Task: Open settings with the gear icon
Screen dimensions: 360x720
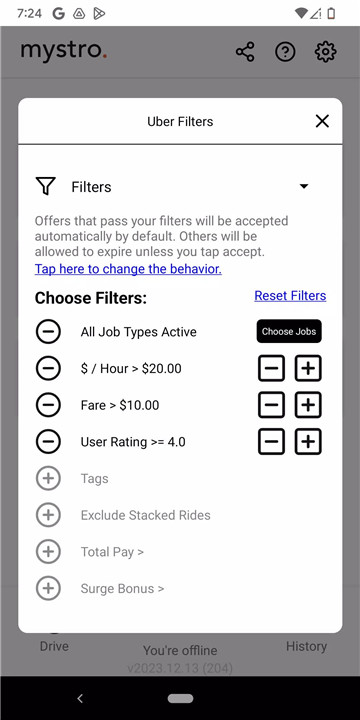Action: click(326, 52)
